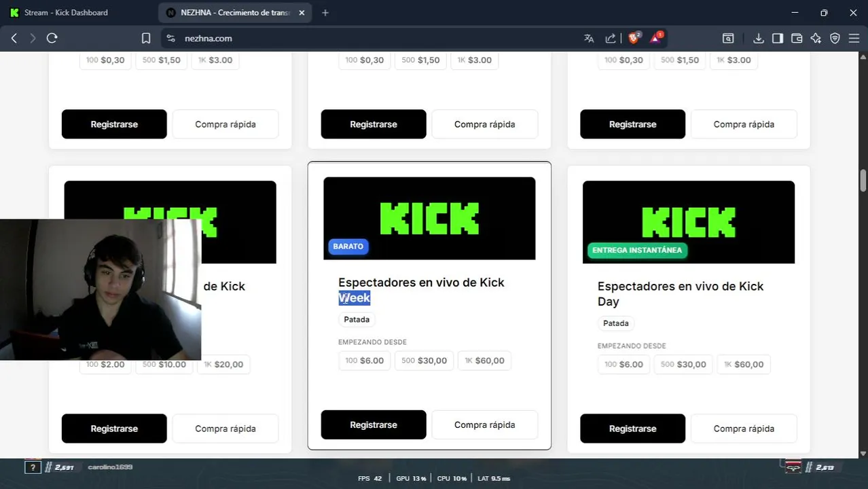Screen dimensions: 868x489
Task: Click the page vertical scrollbar thumb
Action: point(863,181)
